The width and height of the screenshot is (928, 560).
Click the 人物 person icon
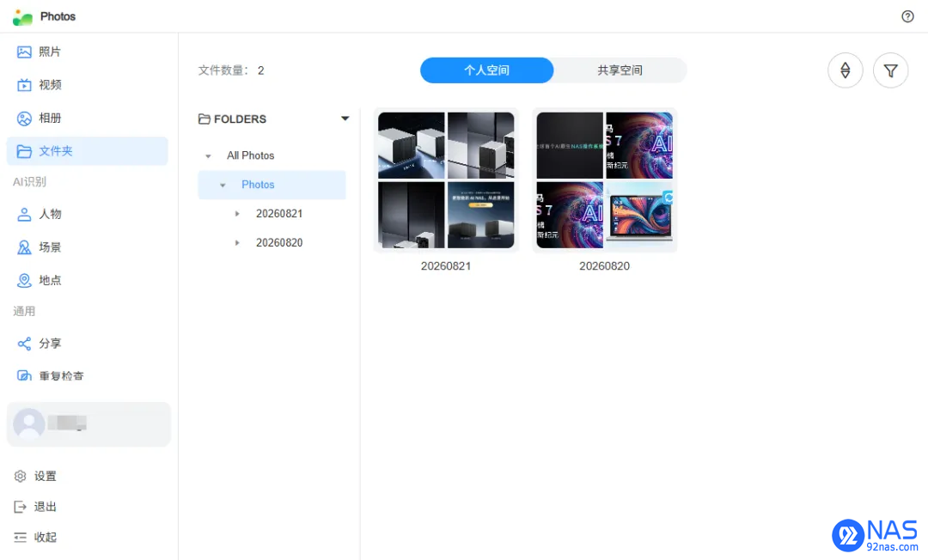[24, 214]
